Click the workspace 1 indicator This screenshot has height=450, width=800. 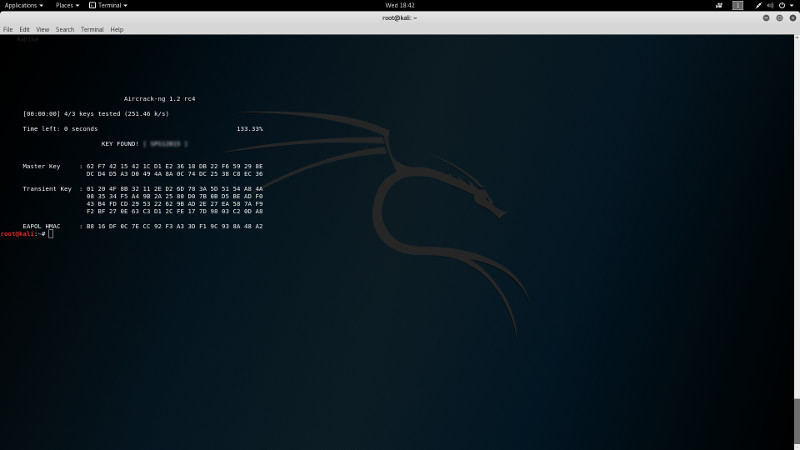click(738, 5)
